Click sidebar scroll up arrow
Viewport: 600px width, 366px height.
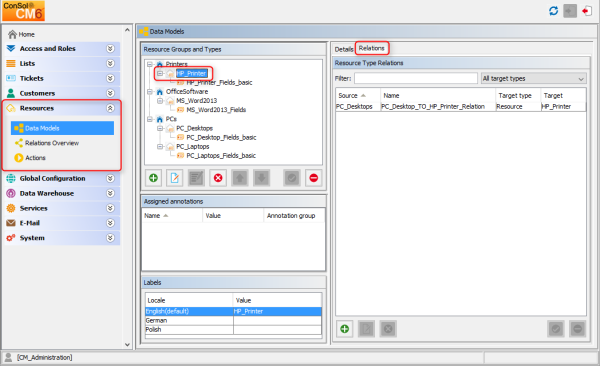pos(127,30)
